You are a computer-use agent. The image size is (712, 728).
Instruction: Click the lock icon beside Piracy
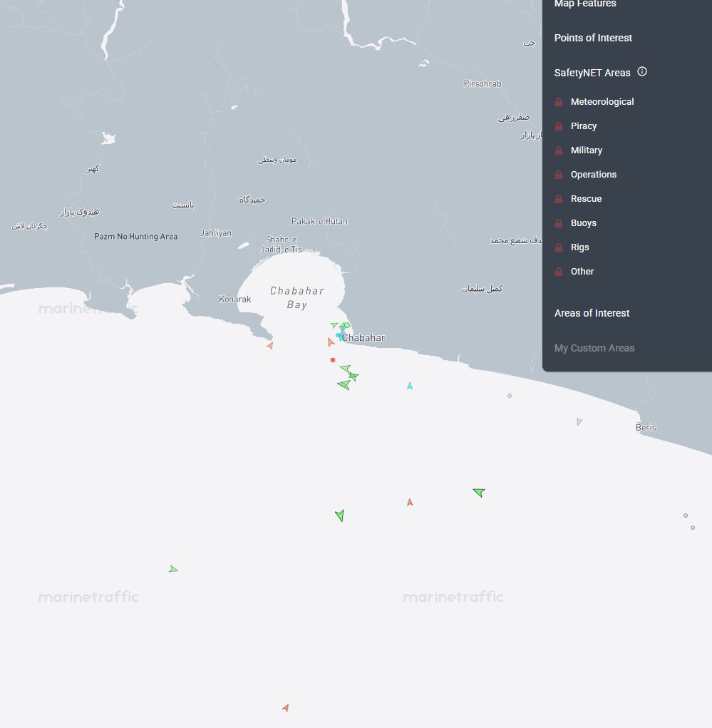pyautogui.click(x=559, y=126)
